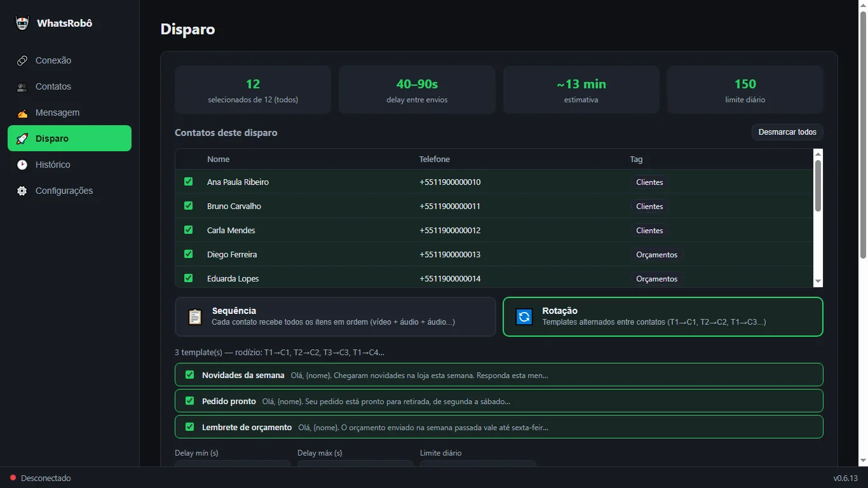Click the Rotação refresh arrows icon
868x488 pixels.
click(x=524, y=317)
